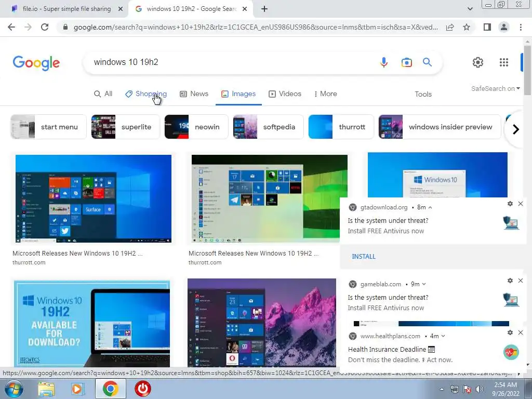The image size is (532, 399).
Task: Open the Health Insurance Deadline notification
Action: click(433, 350)
